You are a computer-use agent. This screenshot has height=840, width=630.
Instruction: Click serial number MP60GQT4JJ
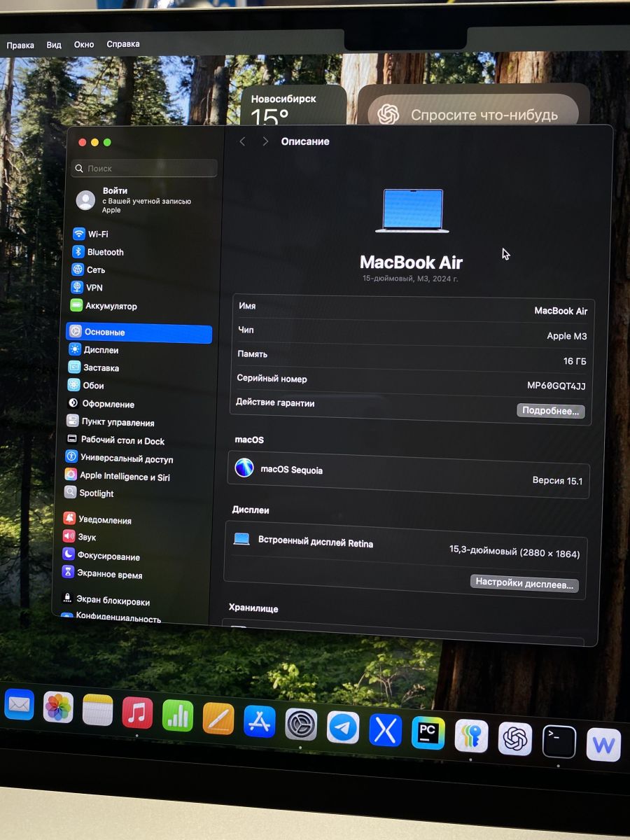556,386
